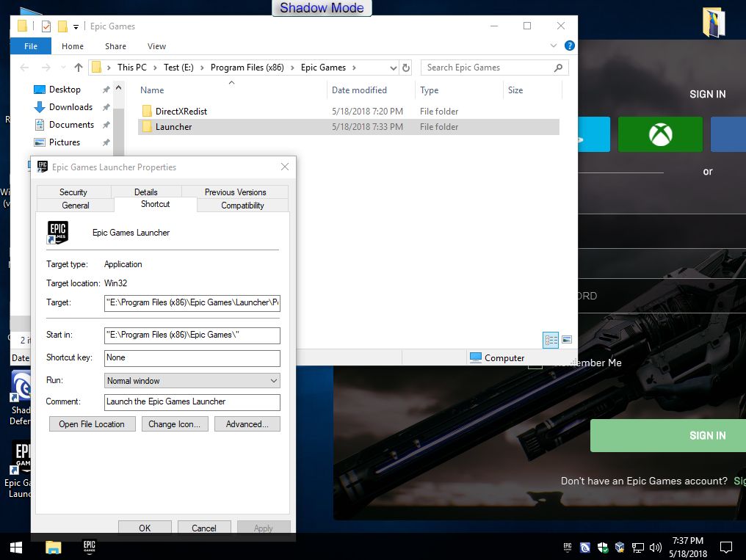Viewport: 746px width, 560px height.
Task: Click the Explorer help question-mark icon
Action: point(570,46)
